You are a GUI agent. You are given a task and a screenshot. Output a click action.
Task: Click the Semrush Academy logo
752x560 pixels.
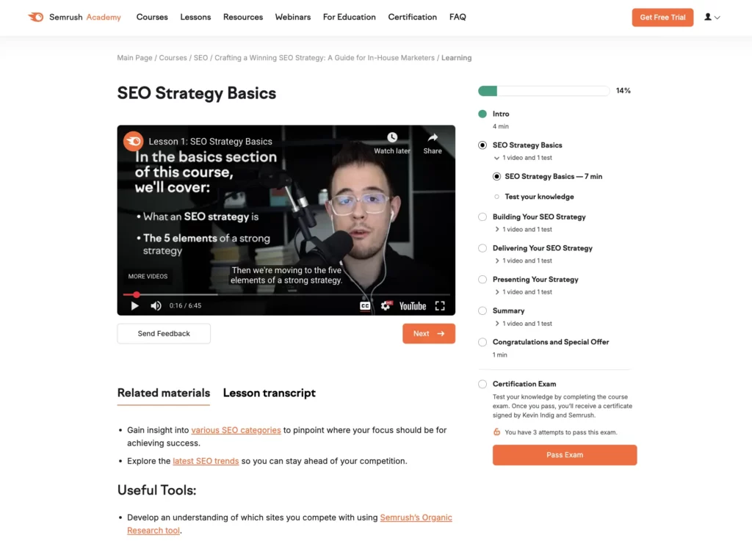pyautogui.click(x=73, y=16)
